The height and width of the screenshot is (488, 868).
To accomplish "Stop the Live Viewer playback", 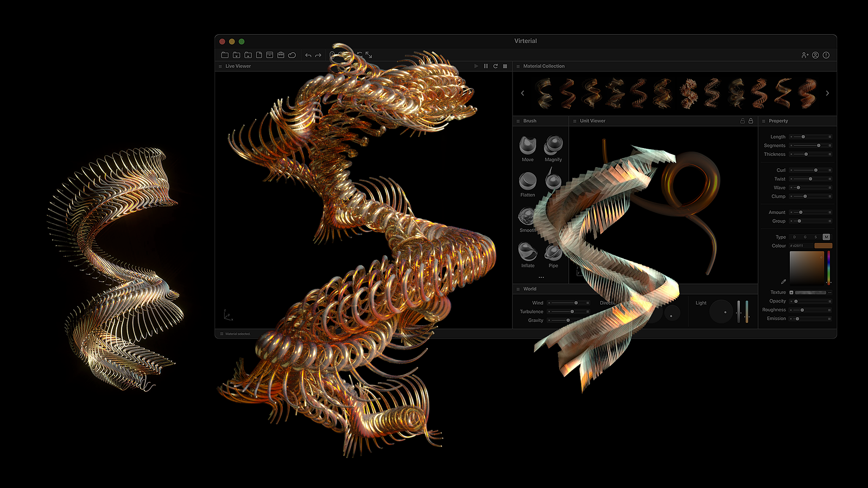I will click(x=505, y=66).
